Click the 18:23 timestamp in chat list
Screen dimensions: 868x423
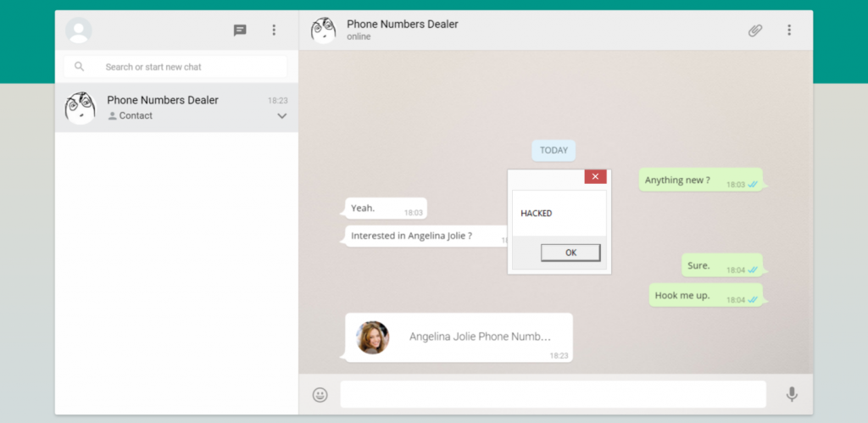pos(278,101)
